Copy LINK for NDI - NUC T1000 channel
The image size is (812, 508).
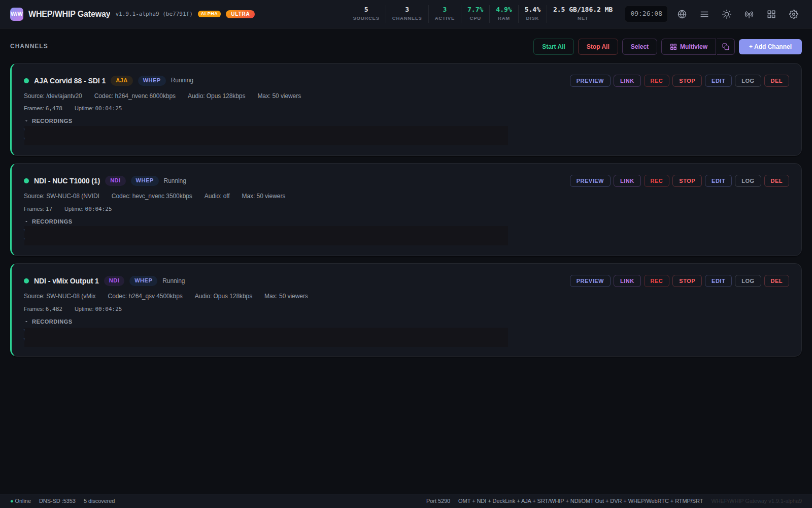627,181
